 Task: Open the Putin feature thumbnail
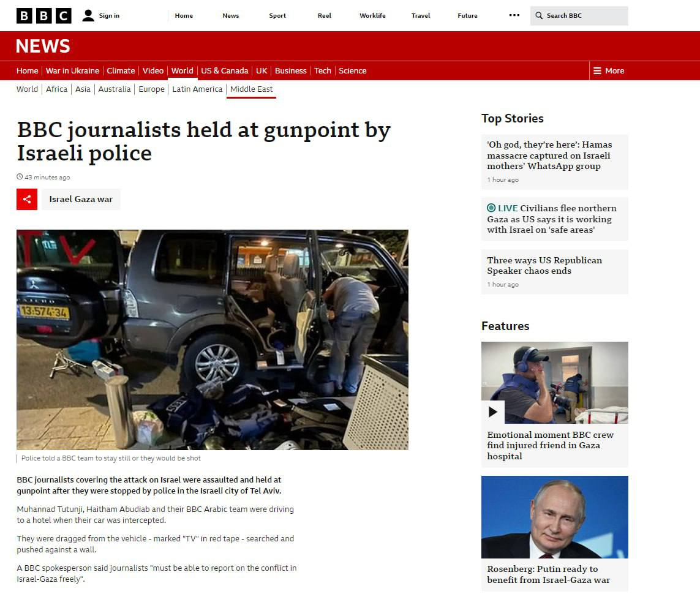(x=554, y=517)
